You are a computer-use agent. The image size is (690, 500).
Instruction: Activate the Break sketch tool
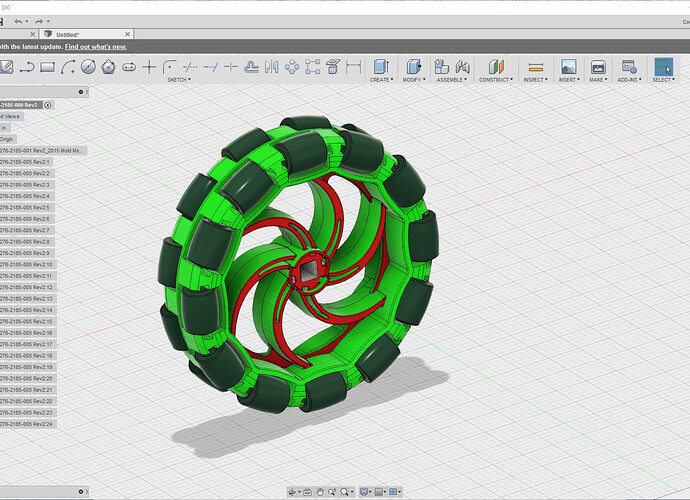pyautogui.click(x=231, y=67)
